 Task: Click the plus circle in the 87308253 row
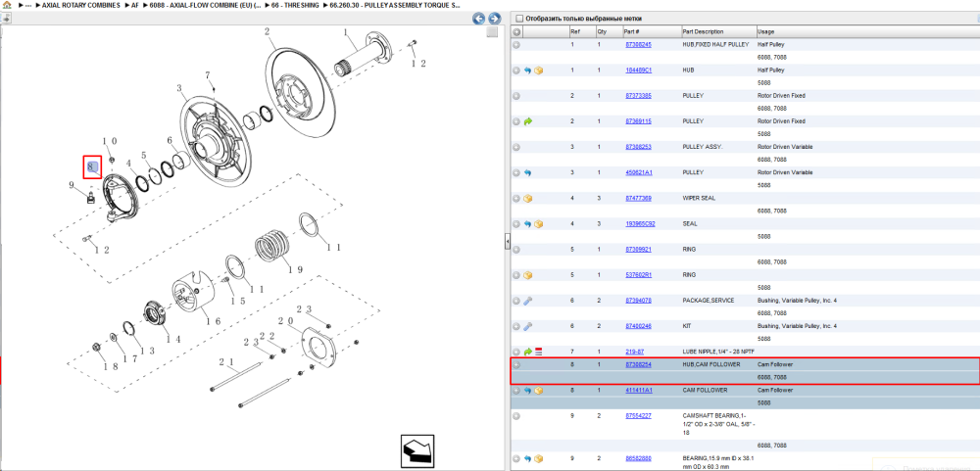[516, 148]
